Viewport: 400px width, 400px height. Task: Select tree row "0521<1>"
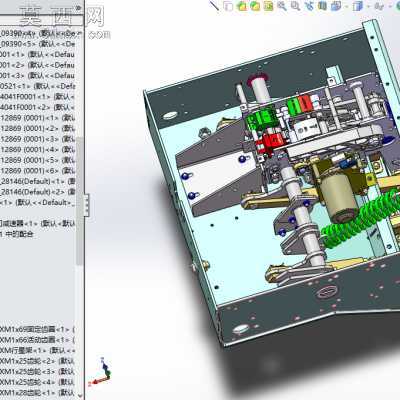(37, 86)
